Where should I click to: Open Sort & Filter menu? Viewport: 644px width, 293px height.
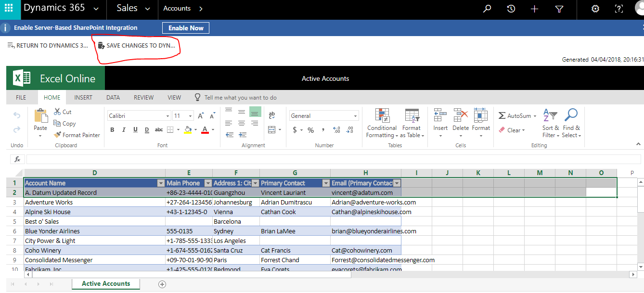(x=551, y=123)
